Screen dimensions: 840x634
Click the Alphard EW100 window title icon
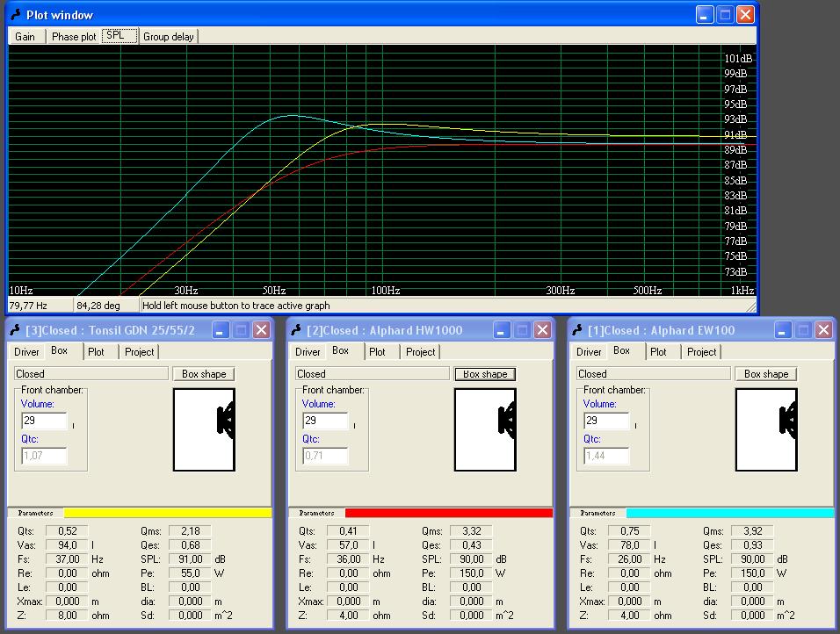pyautogui.click(x=576, y=330)
